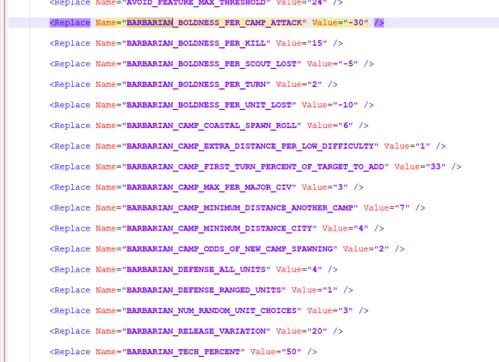Click value "4" of DEFENSE_ALL_UNITS
The image size is (499, 362).
(x=315, y=270)
